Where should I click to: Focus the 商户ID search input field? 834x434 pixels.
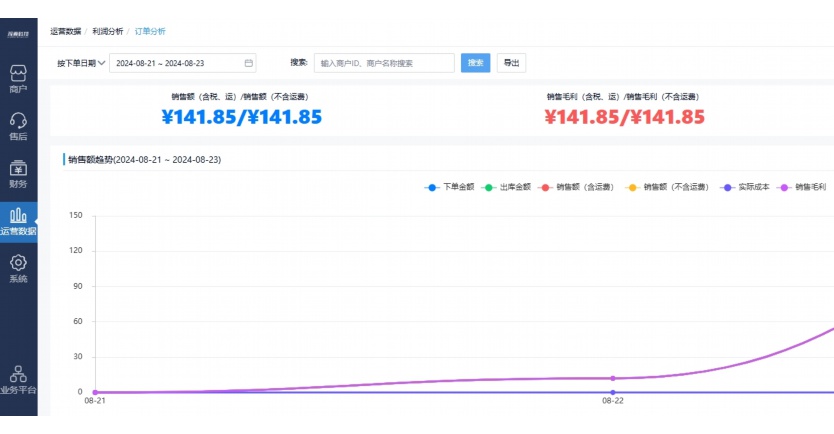point(384,63)
